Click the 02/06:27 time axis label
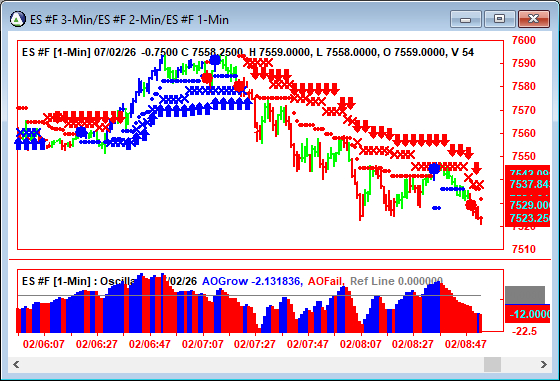560x381 pixels. click(97, 344)
